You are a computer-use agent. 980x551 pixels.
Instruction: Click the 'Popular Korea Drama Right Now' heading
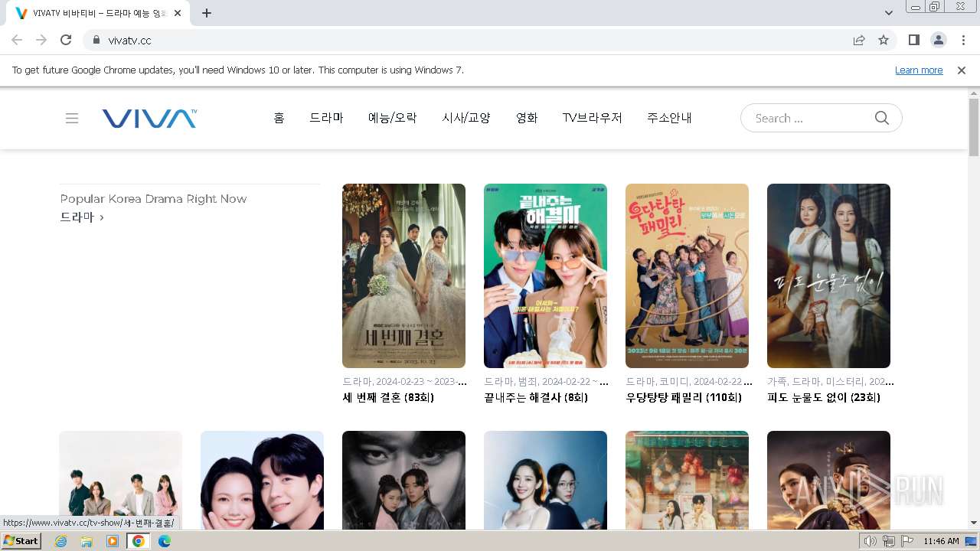tap(153, 199)
